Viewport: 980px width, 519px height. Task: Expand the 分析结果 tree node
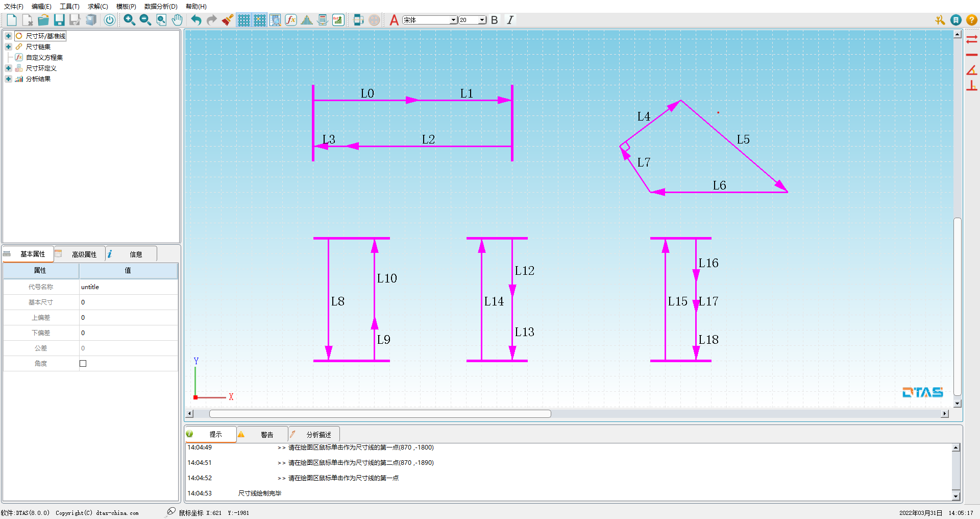(x=8, y=79)
